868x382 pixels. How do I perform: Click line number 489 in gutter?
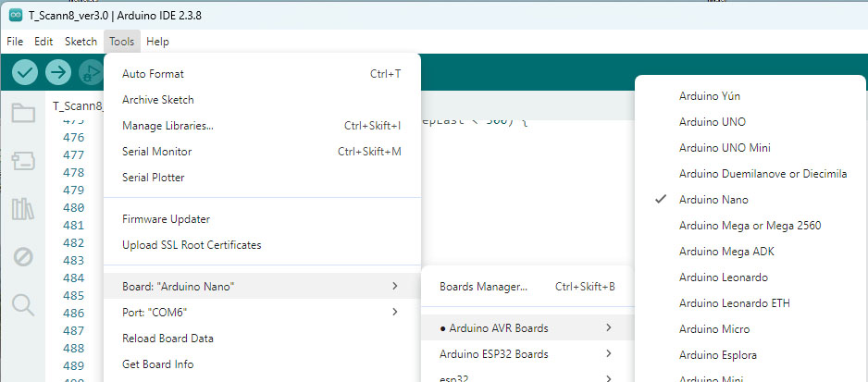click(74, 366)
